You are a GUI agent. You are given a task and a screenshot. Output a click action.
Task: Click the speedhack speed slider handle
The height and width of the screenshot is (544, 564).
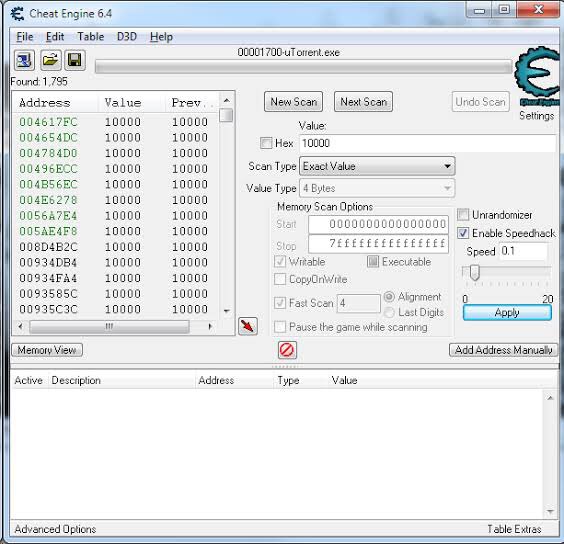click(x=475, y=273)
